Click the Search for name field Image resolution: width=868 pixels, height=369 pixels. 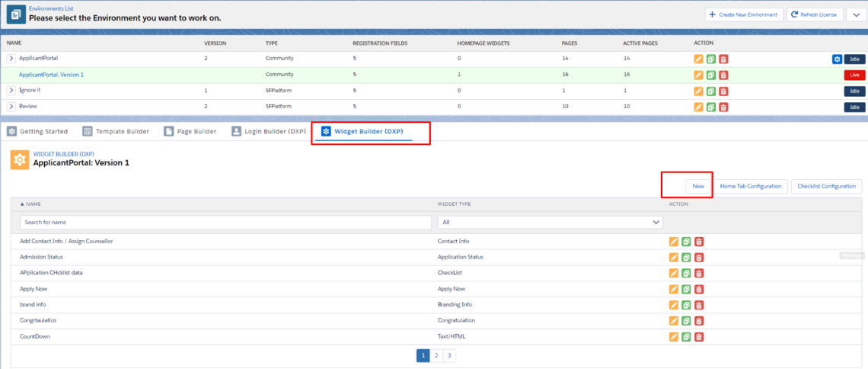(225, 222)
